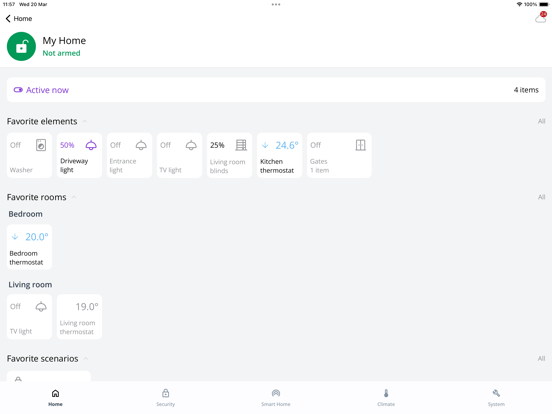
Task: Click the three-dot multitasking indicator
Action: [276, 5]
